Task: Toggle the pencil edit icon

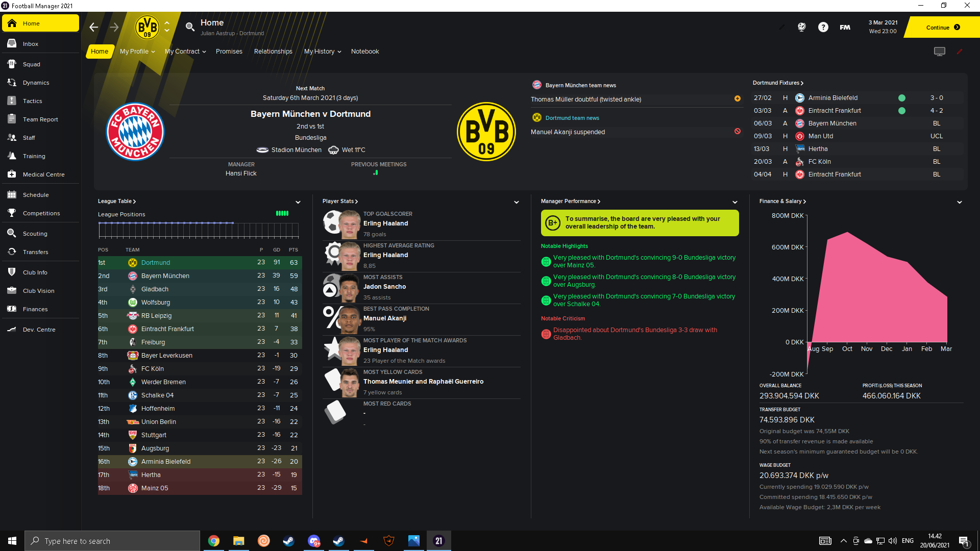Action: [960, 52]
